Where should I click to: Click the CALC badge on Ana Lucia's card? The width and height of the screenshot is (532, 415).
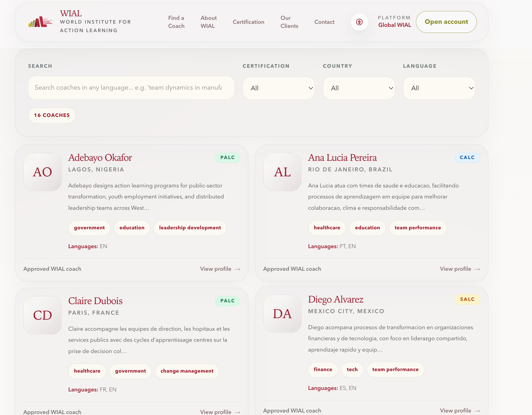pyautogui.click(x=467, y=158)
